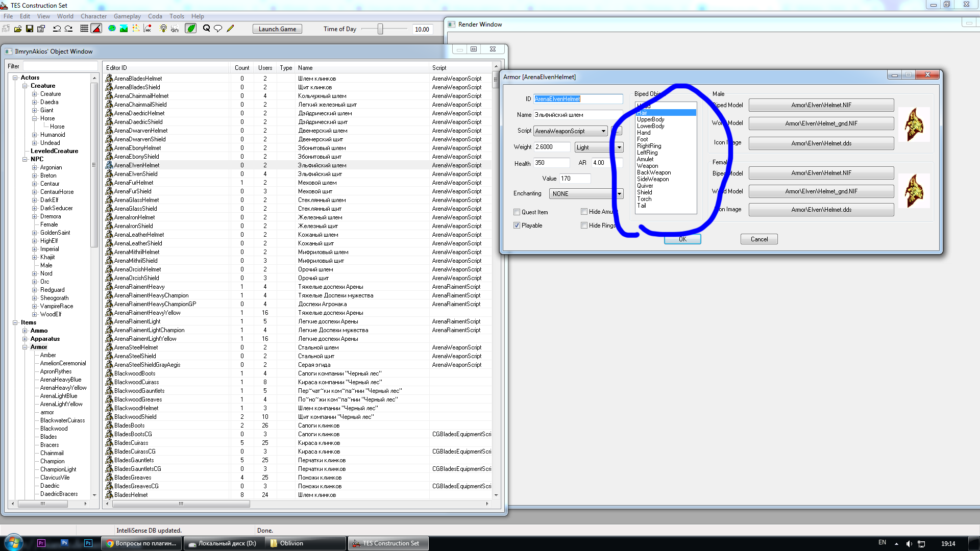
Task: Open the Script ArenaWeaponScript dropdown
Action: point(570,131)
